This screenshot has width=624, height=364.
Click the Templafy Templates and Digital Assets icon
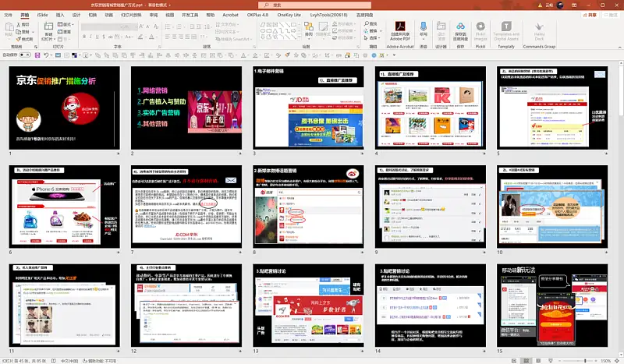click(x=506, y=27)
